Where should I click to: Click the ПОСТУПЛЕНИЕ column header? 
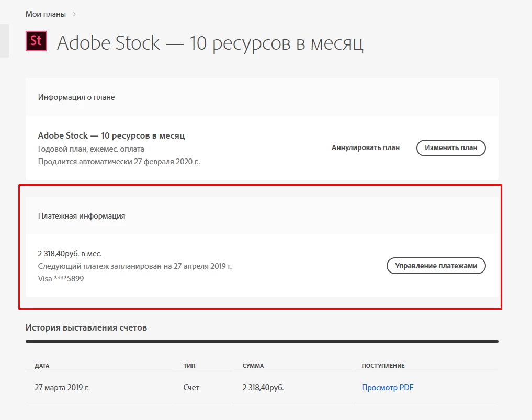click(x=383, y=366)
